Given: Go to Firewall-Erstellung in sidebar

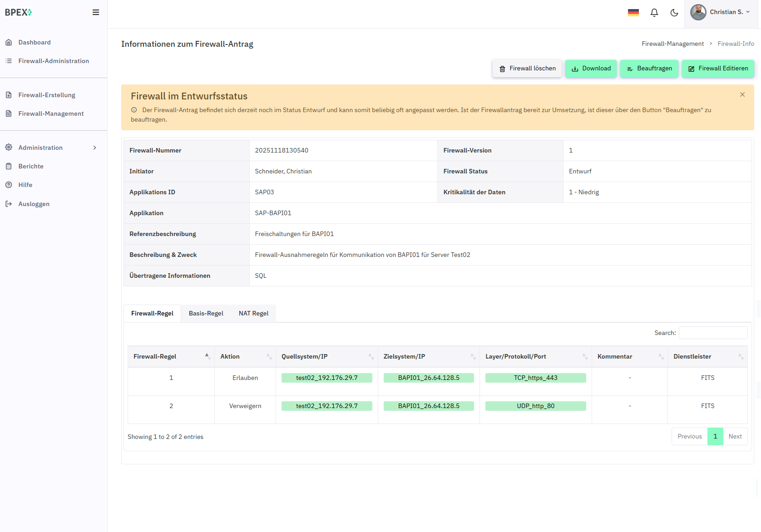Looking at the screenshot, I should point(47,95).
